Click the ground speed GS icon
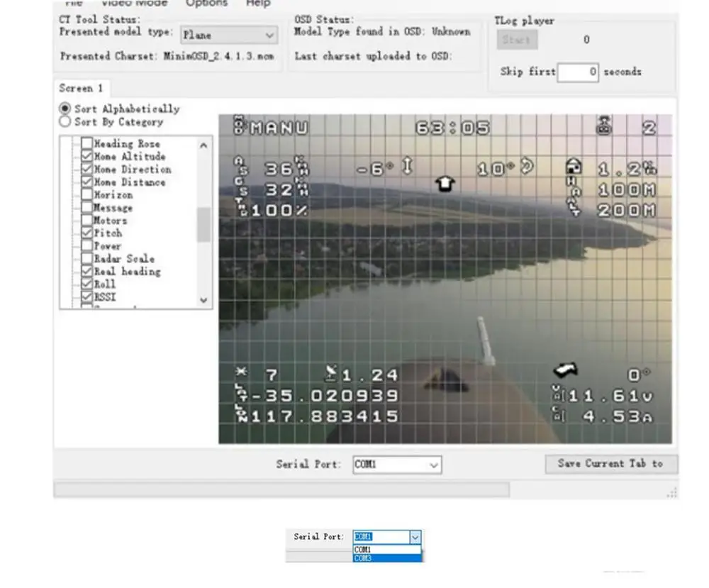Viewport: 709px width, 588px height. 240,187
